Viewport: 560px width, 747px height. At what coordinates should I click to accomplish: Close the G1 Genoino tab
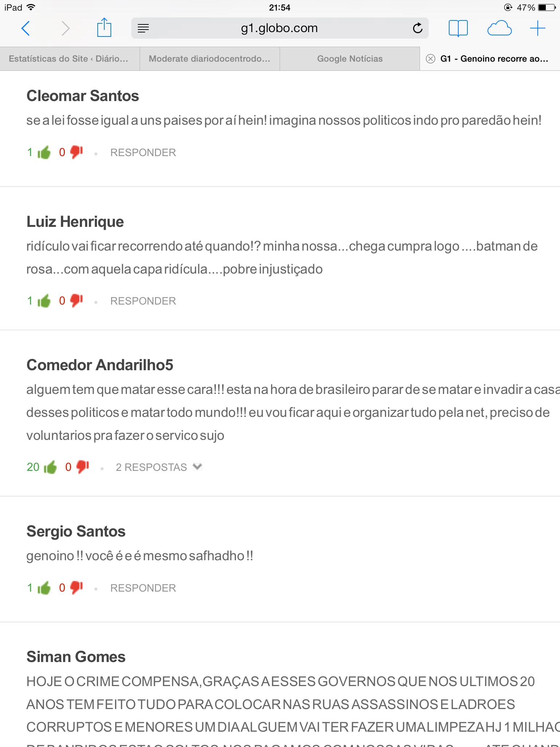coord(431,59)
